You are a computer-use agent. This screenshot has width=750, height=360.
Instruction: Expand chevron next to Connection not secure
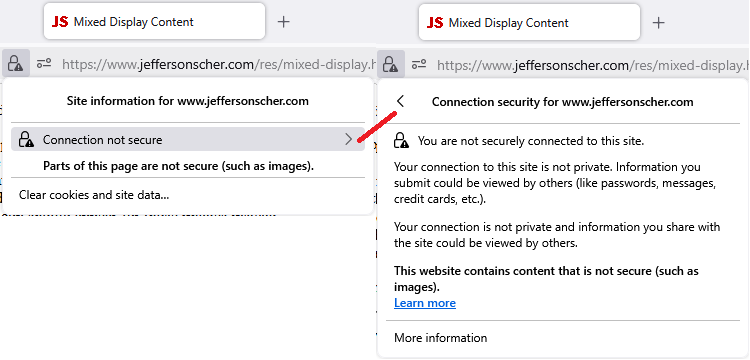[349, 139]
